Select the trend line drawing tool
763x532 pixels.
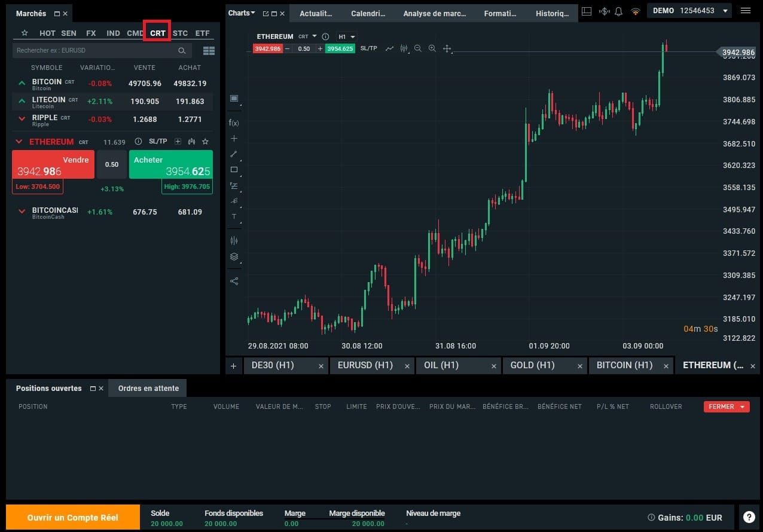coord(234,154)
